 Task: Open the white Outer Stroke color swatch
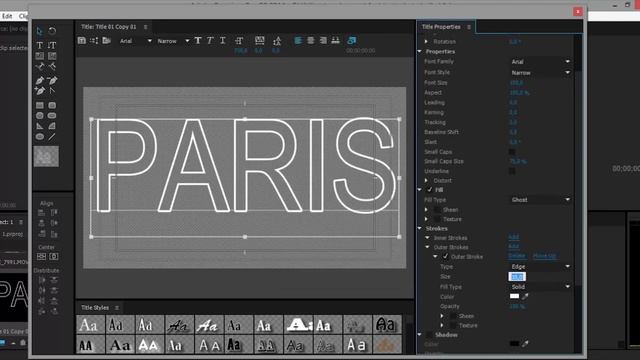514,296
